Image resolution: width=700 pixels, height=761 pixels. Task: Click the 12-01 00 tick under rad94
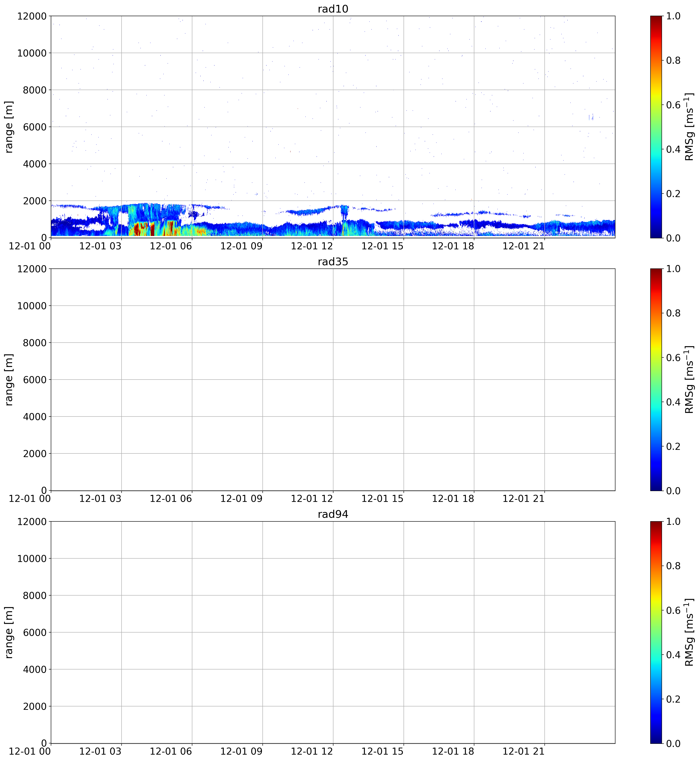tap(30, 751)
